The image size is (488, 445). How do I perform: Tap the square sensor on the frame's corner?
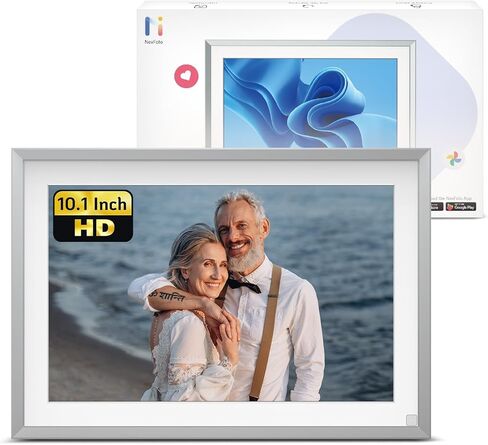click(412, 420)
